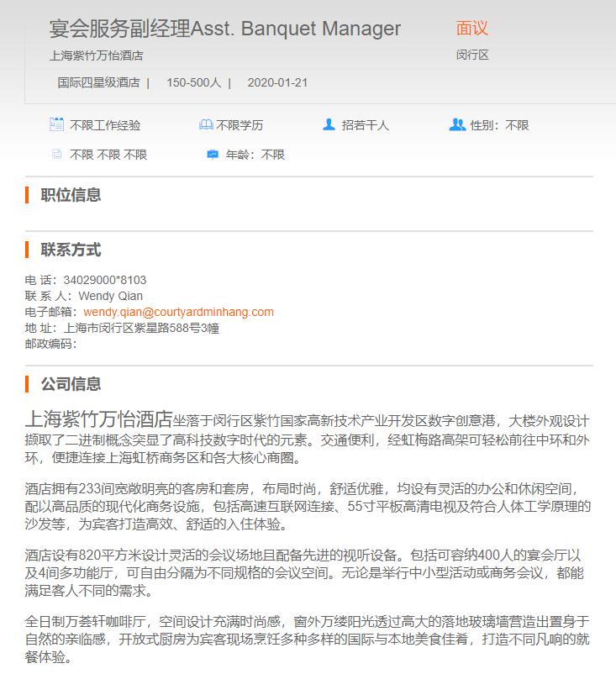Click the work experience calendar icon

click(57, 124)
